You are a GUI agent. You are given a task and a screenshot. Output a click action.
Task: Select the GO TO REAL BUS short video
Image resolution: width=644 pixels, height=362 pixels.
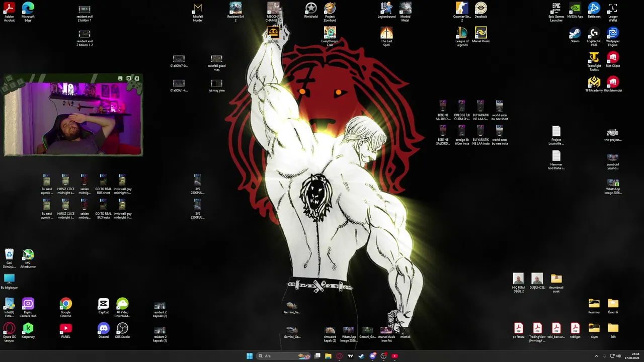coord(104,185)
